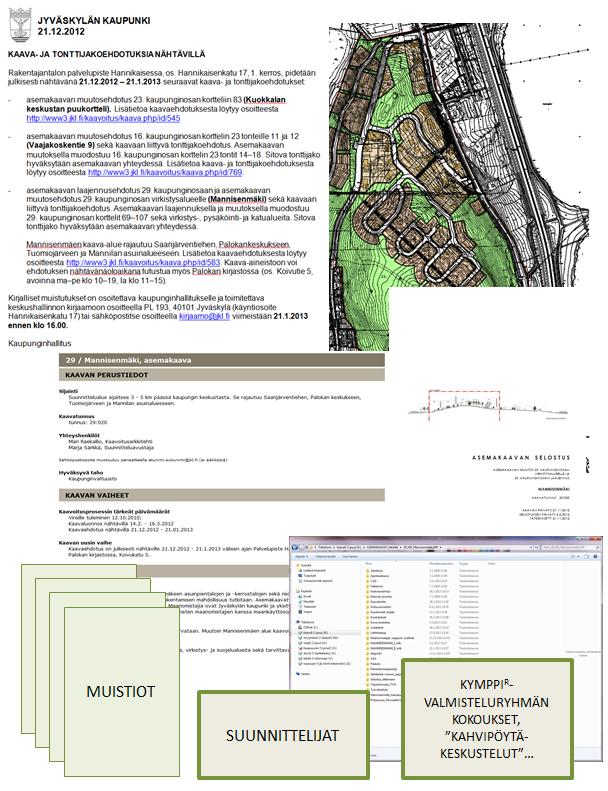Open the first toolbar dropdown in Explorer
Viewport: 608px width, 791px height.
pos(302,556)
